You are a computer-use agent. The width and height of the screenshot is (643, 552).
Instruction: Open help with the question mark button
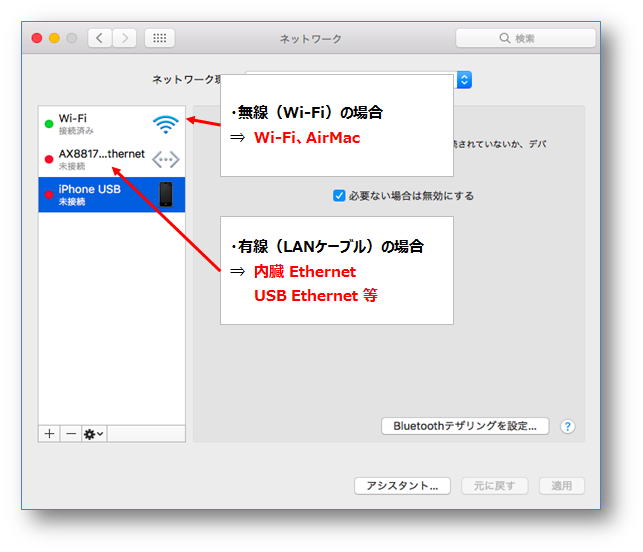click(568, 427)
